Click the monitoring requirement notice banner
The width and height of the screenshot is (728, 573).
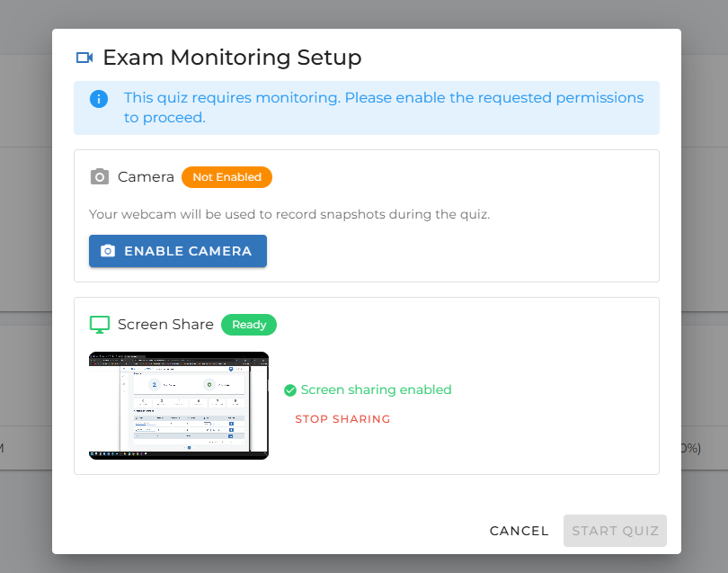click(367, 107)
